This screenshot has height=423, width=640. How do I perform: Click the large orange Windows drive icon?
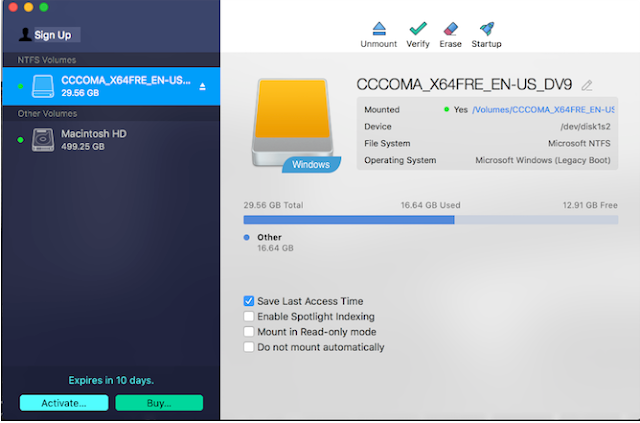pos(293,122)
